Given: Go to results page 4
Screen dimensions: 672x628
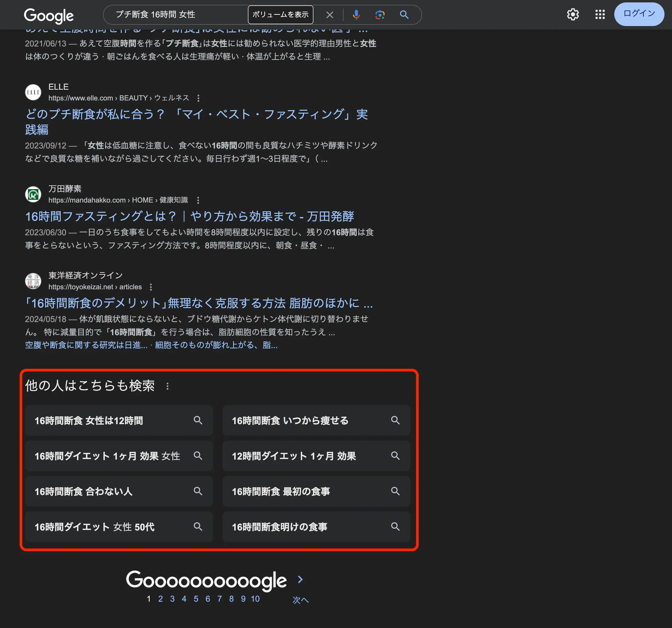Looking at the screenshot, I should [x=184, y=599].
